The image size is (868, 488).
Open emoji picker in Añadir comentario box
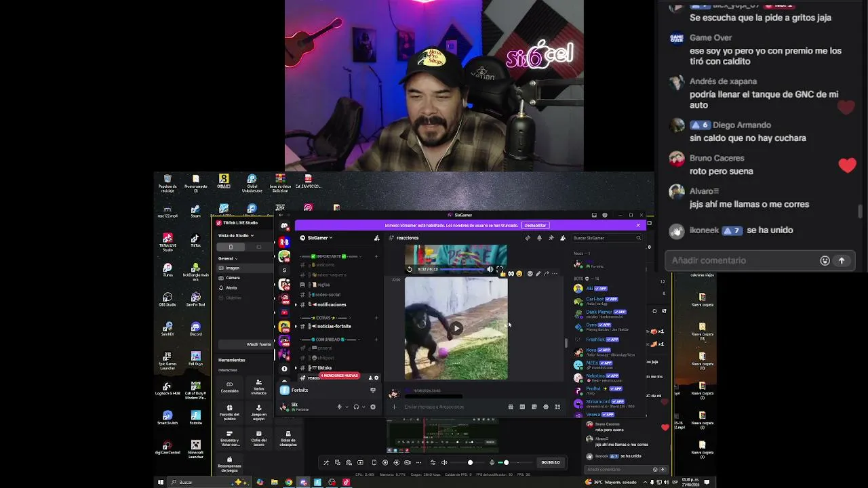825,260
